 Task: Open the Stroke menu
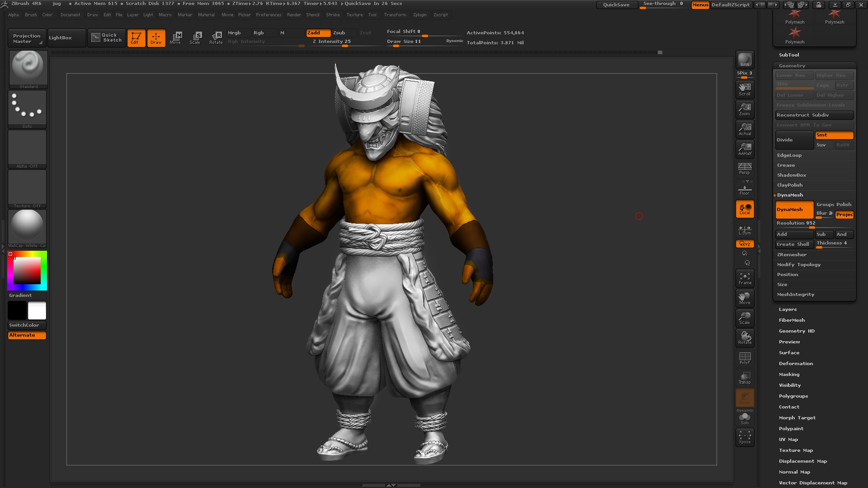click(333, 15)
